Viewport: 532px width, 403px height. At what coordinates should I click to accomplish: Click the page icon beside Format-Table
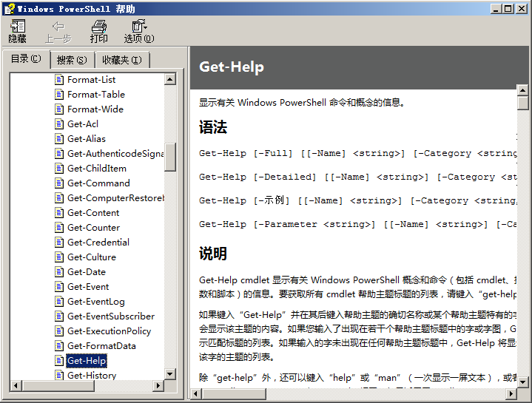point(59,94)
